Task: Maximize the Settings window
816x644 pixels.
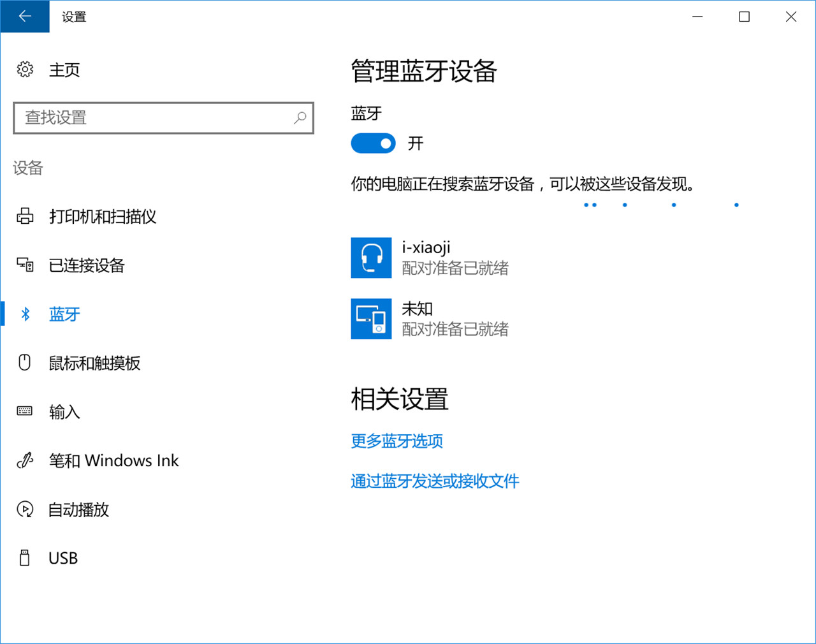Action: tap(744, 17)
